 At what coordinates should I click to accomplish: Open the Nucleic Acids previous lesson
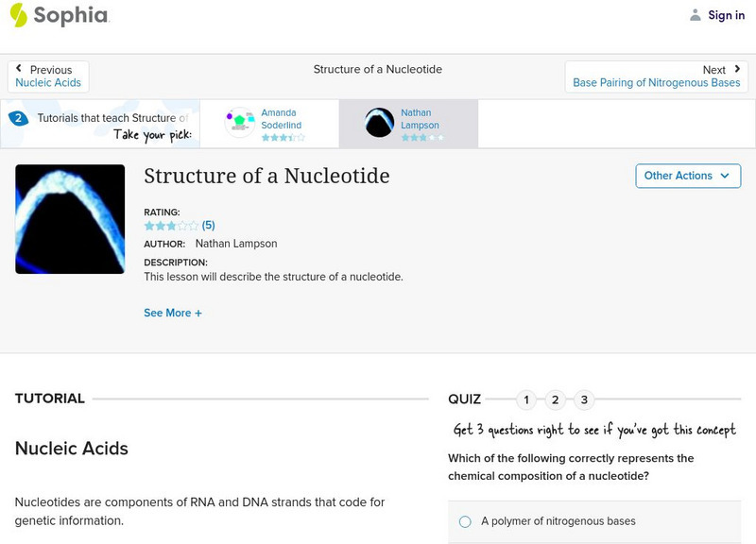click(x=49, y=82)
